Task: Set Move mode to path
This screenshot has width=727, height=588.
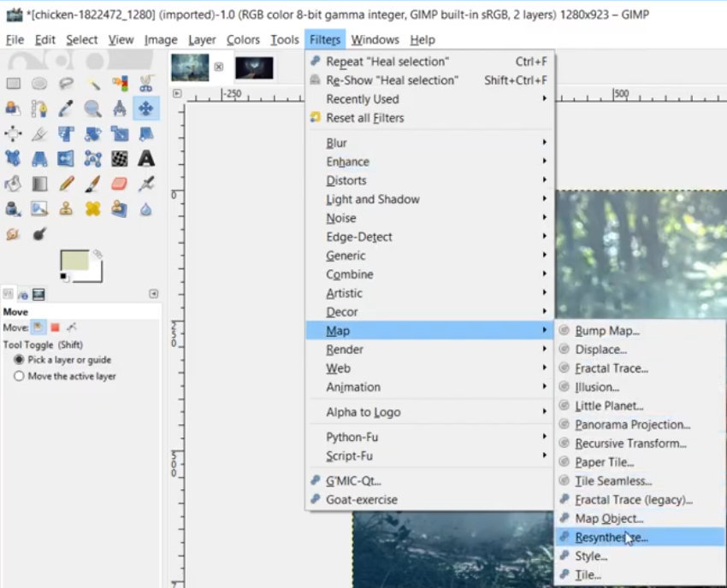Action: click(71, 327)
